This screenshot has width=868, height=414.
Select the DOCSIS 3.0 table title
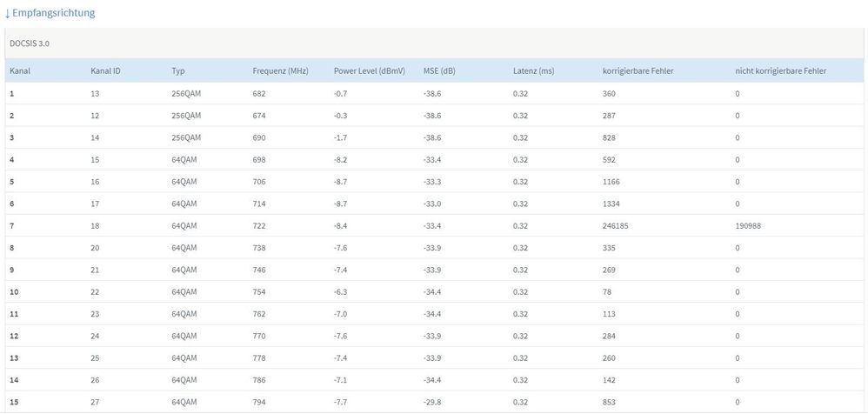[x=30, y=43]
